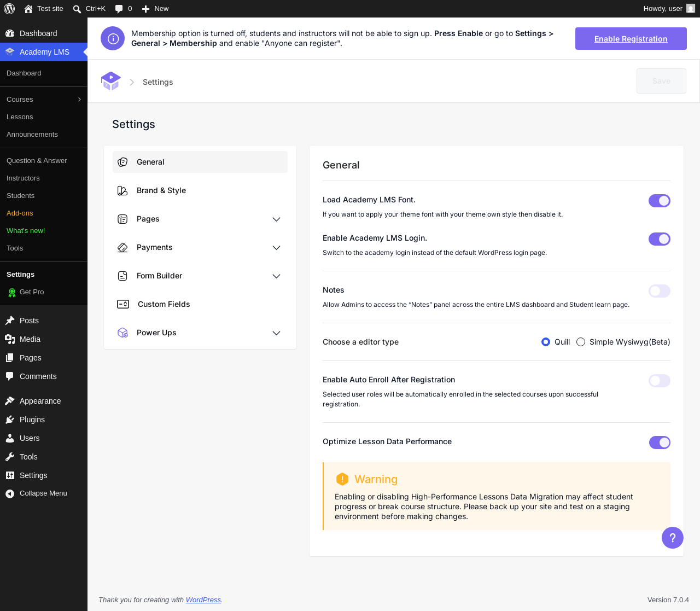This screenshot has height=611, width=700.
Task: Click the plus icon beside New
Action: (145, 9)
